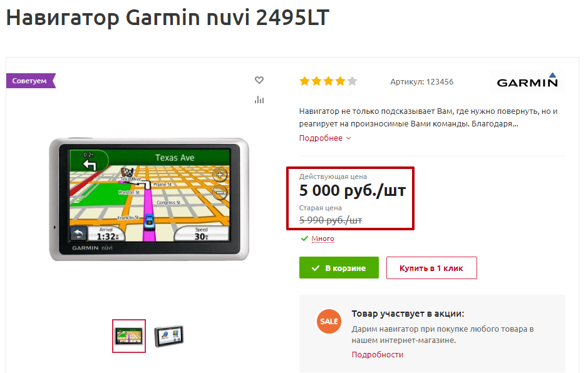Click the current price 5 000 руб./шт

[353, 190]
